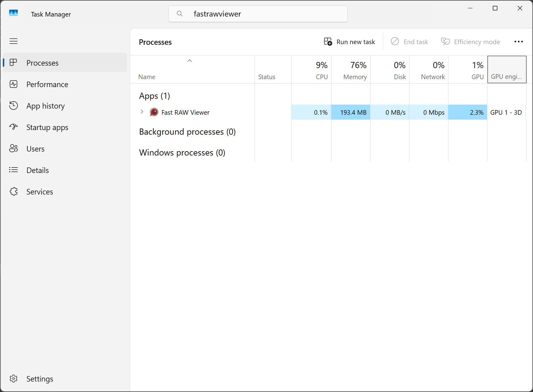Click the 0 MB/s disk cell
The image size is (533, 392).
click(390, 112)
